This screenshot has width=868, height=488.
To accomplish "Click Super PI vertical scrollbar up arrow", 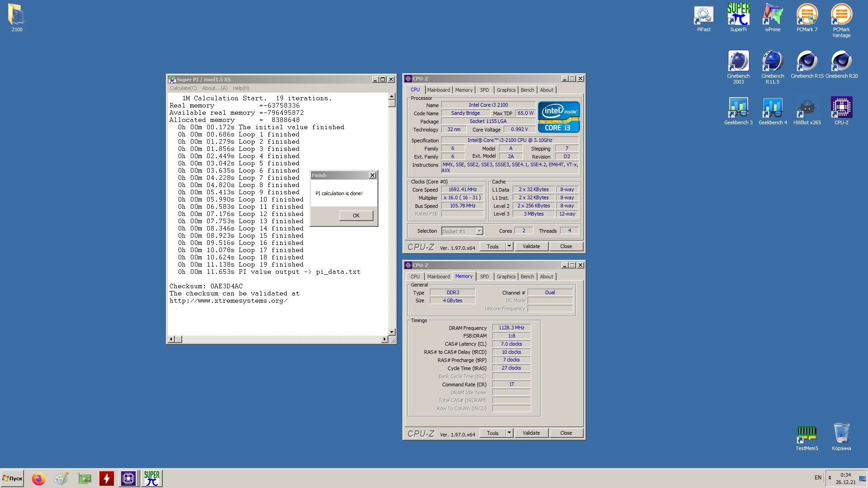I will click(392, 96).
